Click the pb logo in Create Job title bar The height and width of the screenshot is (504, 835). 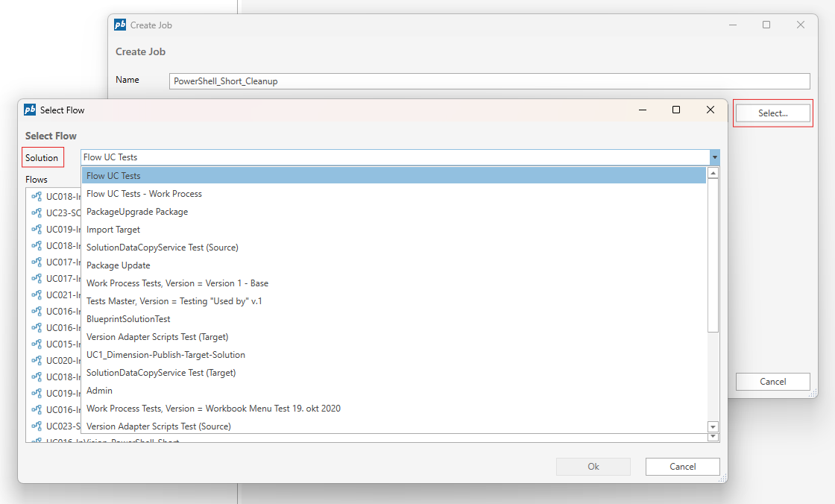[x=120, y=25]
